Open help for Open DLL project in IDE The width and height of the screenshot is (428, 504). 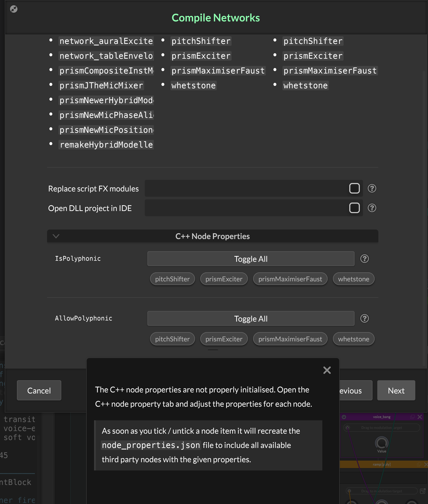point(372,208)
